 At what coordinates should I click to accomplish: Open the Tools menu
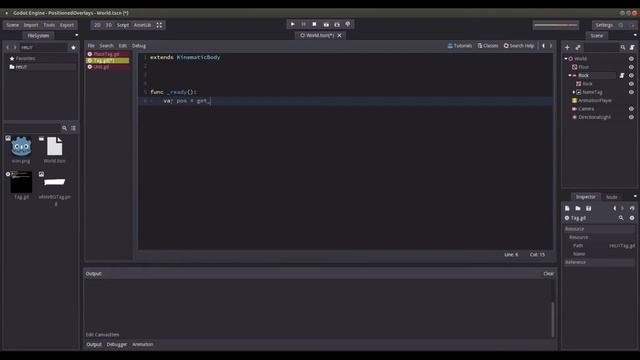click(x=49, y=25)
